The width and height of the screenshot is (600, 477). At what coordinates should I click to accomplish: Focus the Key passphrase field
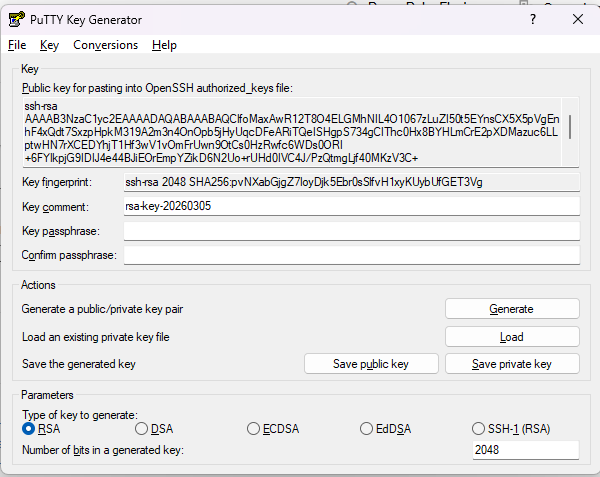[350, 231]
